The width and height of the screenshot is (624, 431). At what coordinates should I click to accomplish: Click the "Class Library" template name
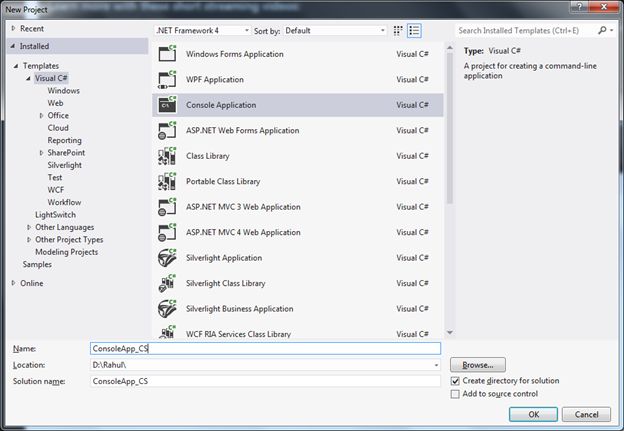pyautogui.click(x=208, y=156)
